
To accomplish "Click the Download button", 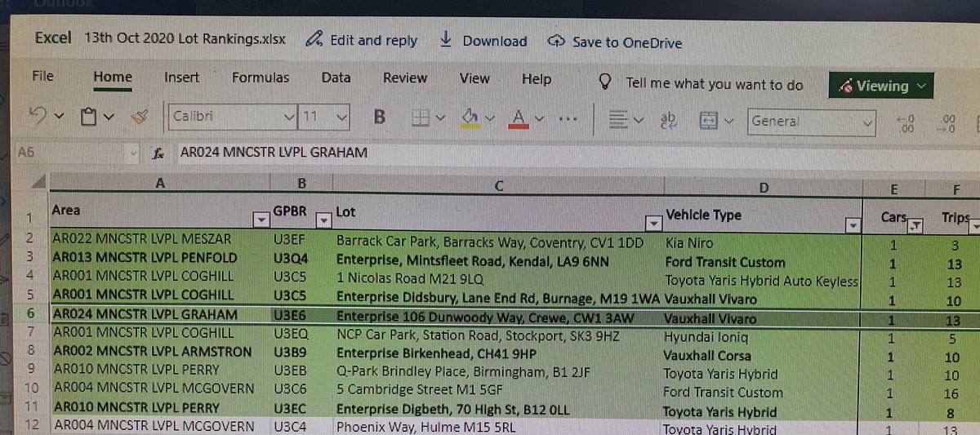I will [483, 41].
